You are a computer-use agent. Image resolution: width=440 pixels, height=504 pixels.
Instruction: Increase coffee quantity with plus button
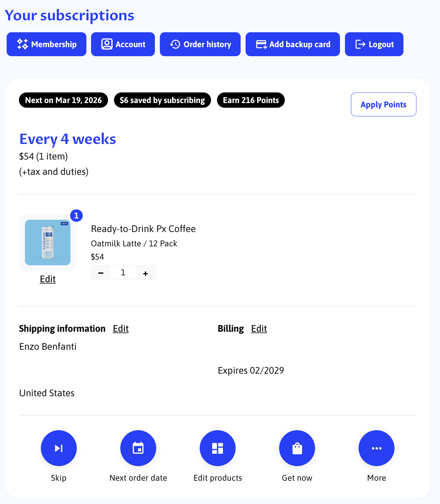(x=145, y=273)
